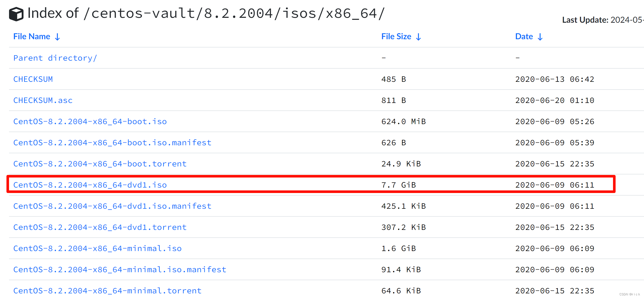Click the 64.6 KiB size value

pos(401,291)
